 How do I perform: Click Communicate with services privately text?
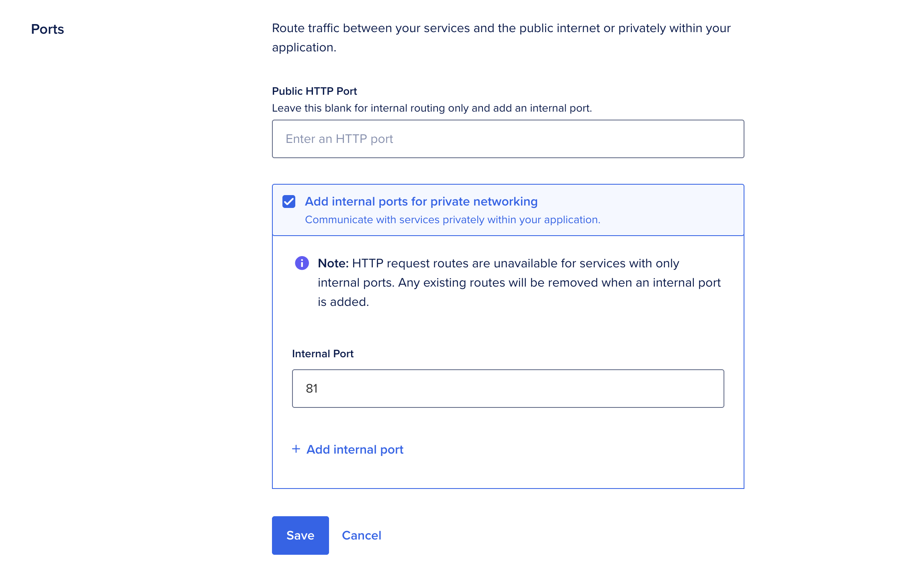click(x=452, y=220)
